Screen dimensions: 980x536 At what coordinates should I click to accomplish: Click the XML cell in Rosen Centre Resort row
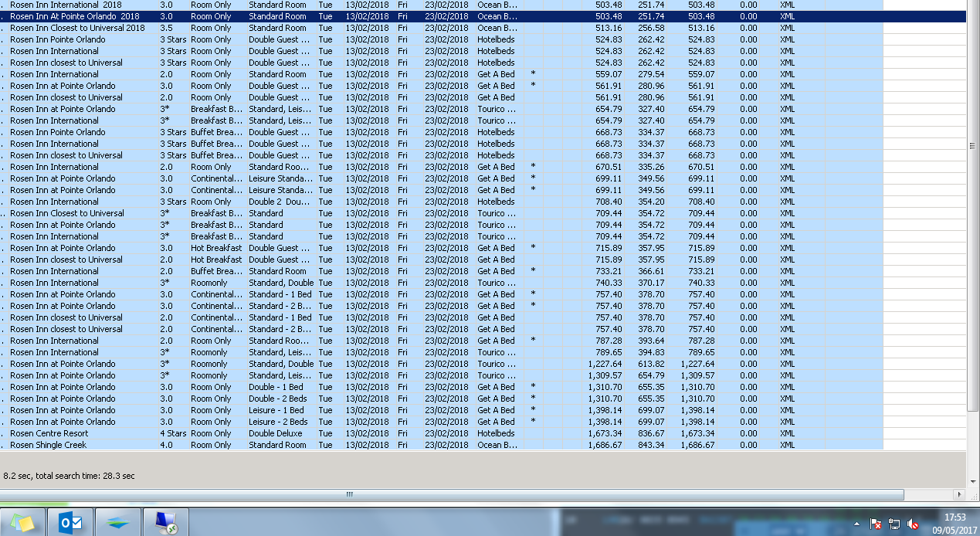787,433
